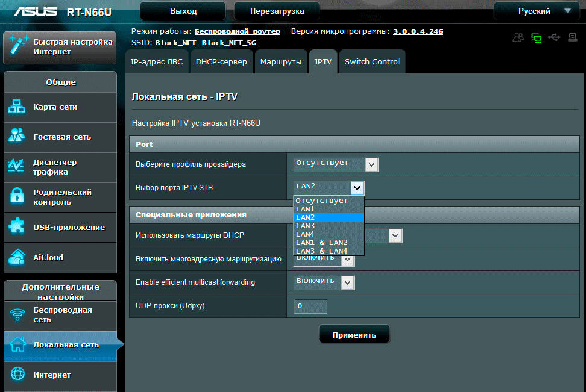This screenshot has height=392, width=586.
Task: Click the 'Перезагрузка' reboot button
Action: [277, 11]
